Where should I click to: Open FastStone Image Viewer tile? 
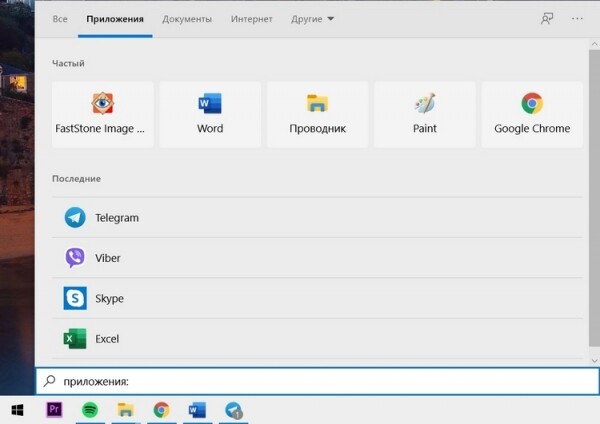pos(103,114)
